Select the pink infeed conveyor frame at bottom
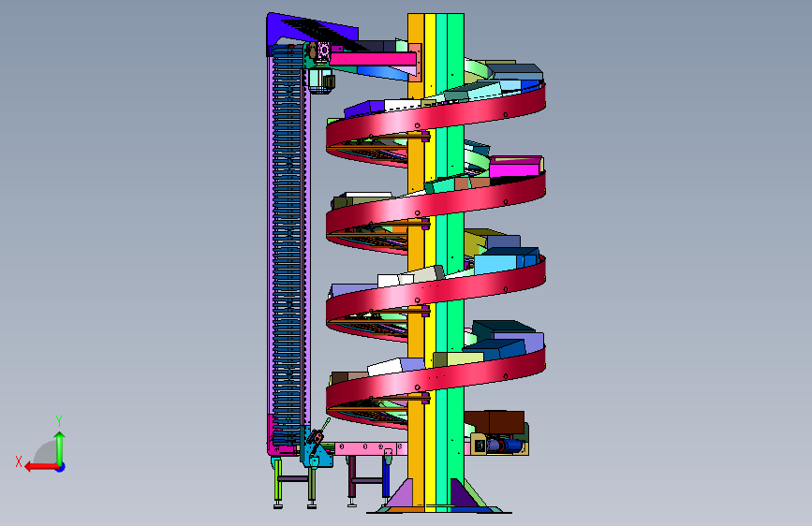Screen dimensions: 812x526 tap(370, 447)
